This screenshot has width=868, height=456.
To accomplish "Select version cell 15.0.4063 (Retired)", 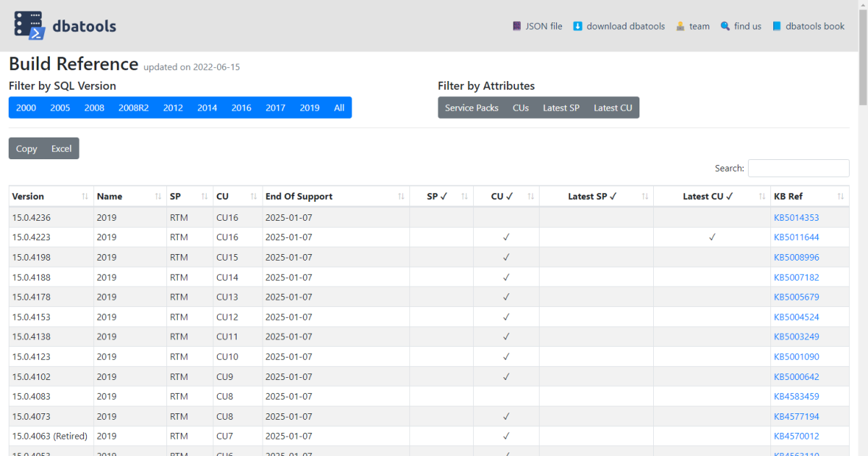I will 51,436.
